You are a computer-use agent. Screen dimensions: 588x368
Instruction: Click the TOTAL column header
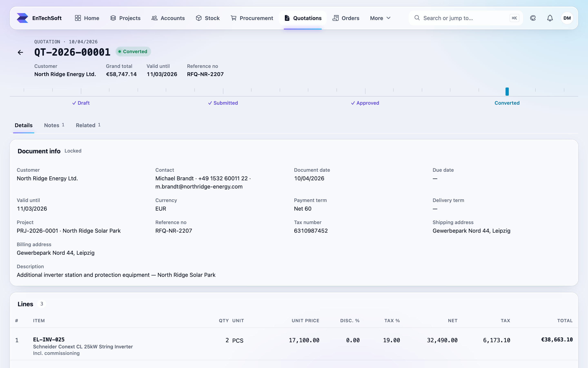565,321
